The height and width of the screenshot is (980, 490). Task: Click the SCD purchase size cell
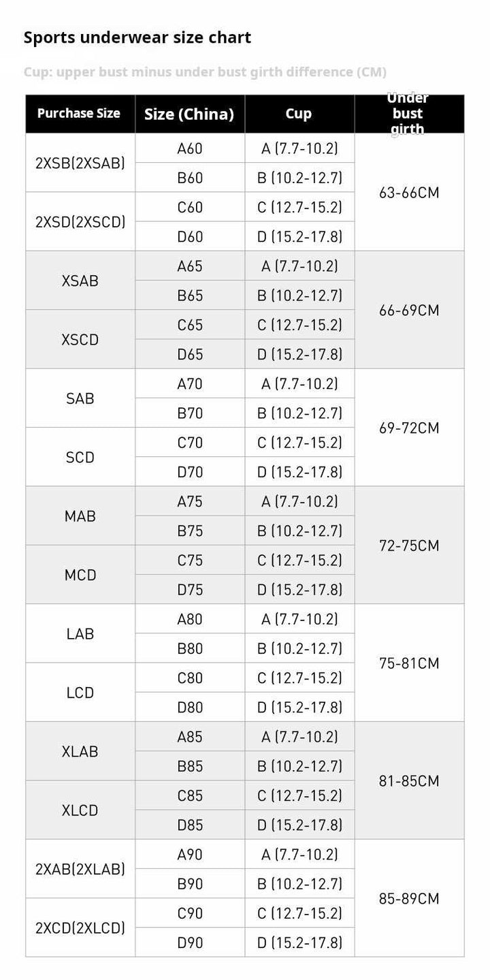tap(80, 457)
